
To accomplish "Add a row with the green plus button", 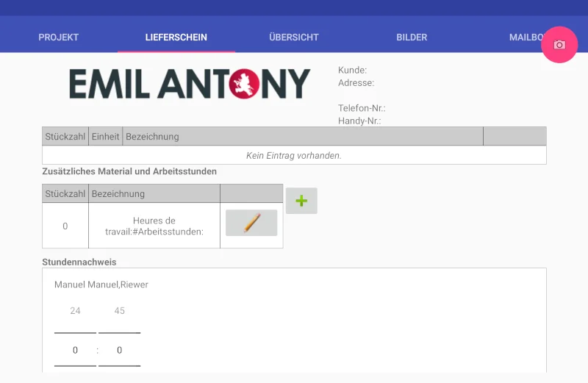I will [x=301, y=201].
